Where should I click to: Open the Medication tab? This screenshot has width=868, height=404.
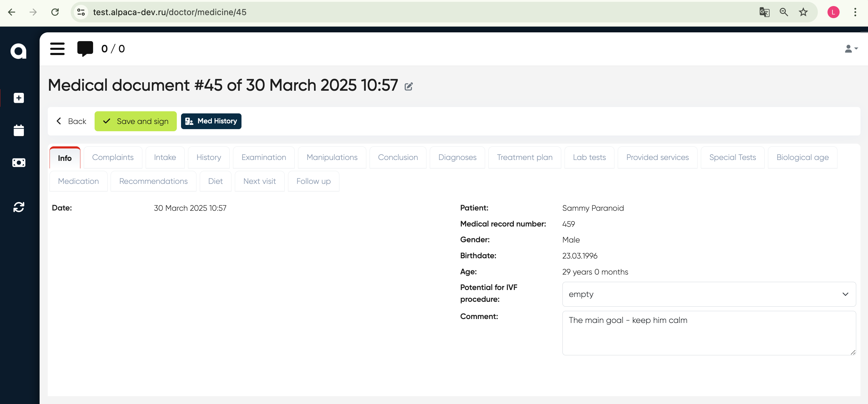78,181
